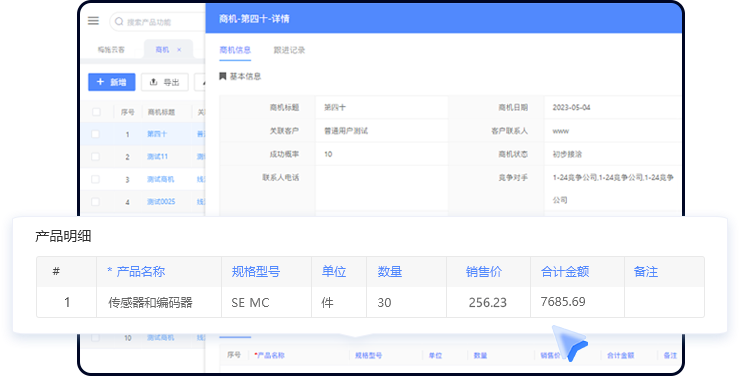Click the bookmark icon beside 基本信息

coord(223,76)
